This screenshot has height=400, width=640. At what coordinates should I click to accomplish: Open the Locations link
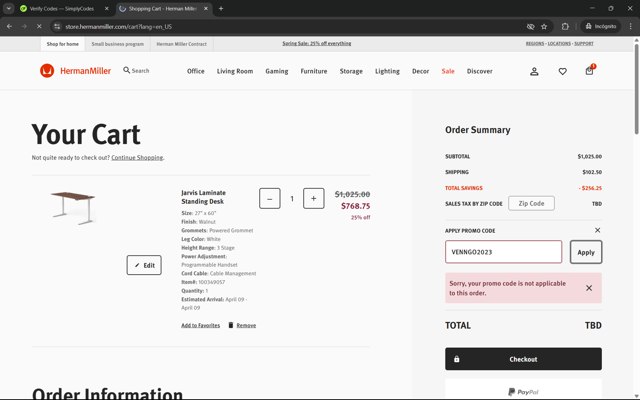[x=559, y=43]
